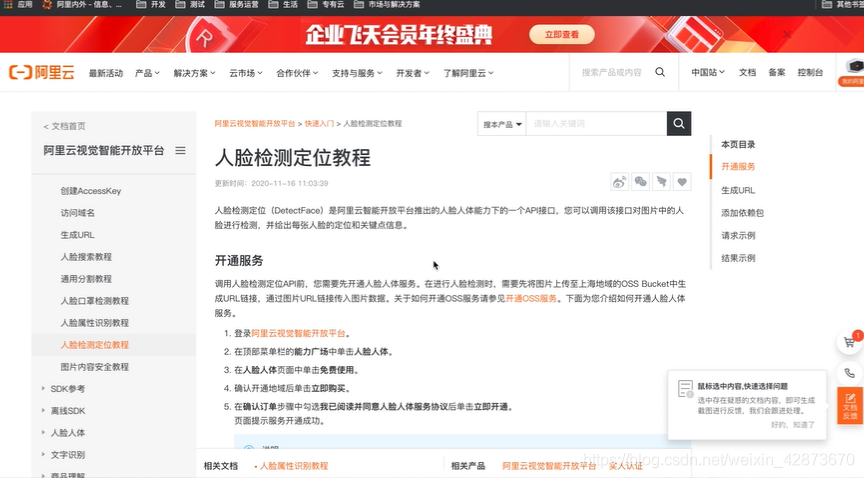This screenshot has width=864, height=478.
Task: Open the 开通OSS服务 link
Action: click(x=531, y=298)
